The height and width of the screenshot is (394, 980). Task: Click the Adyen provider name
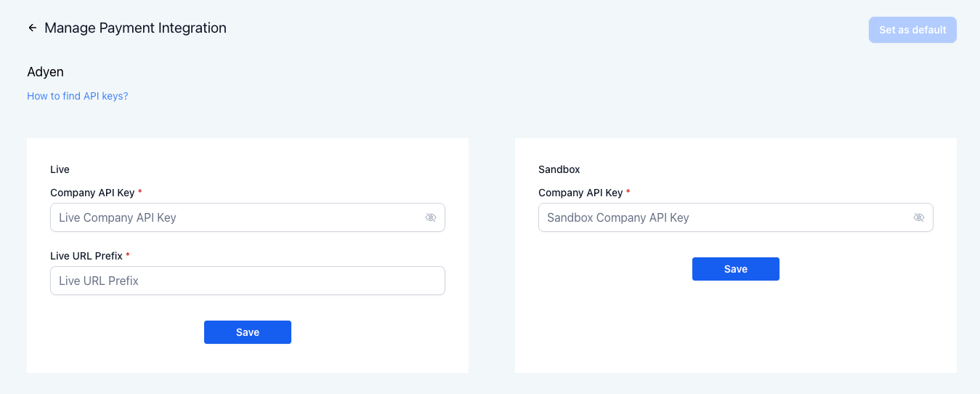click(x=46, y=72)
